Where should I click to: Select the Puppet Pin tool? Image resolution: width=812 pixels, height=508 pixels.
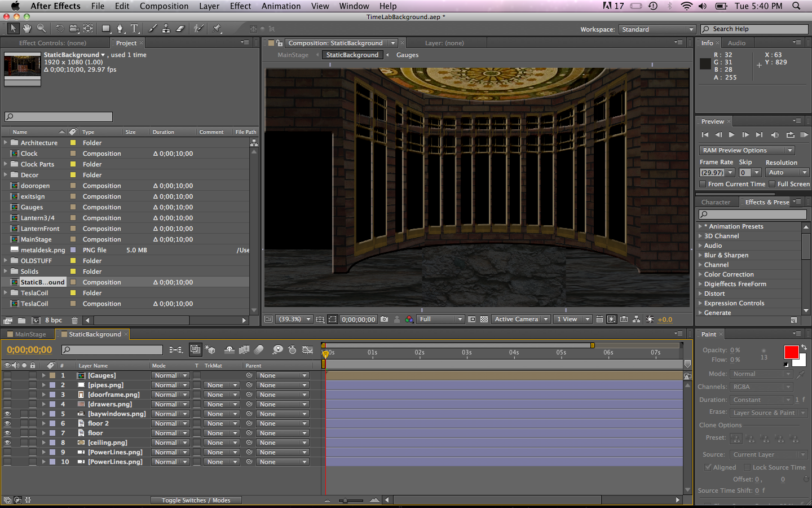(216, 28)
